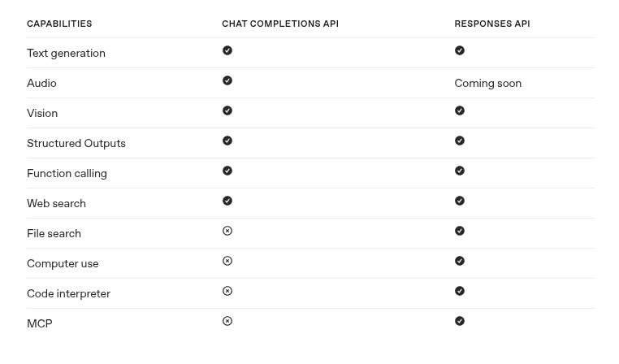Click Text generation checkmark under Chat Completions
619x364 pixels.
[x=227, y=50]
